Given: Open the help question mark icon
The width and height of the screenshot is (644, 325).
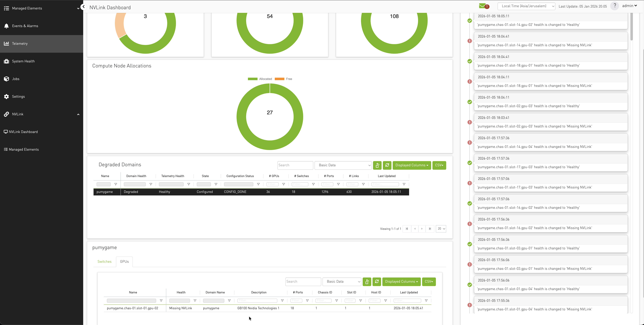Looking at the screenshot, I should click(x=615, y=6).
